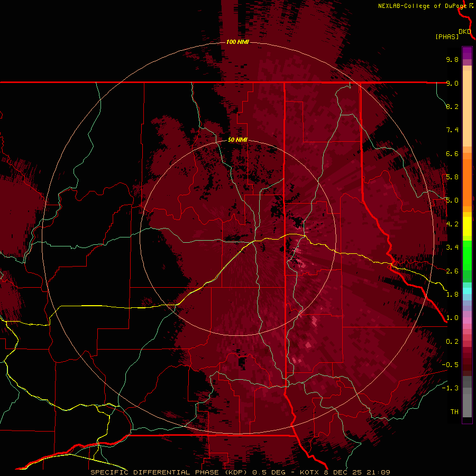The height and width of the screenshot is (476, 476).
Task: Click the 3.4 scale value
Action: 452,248
